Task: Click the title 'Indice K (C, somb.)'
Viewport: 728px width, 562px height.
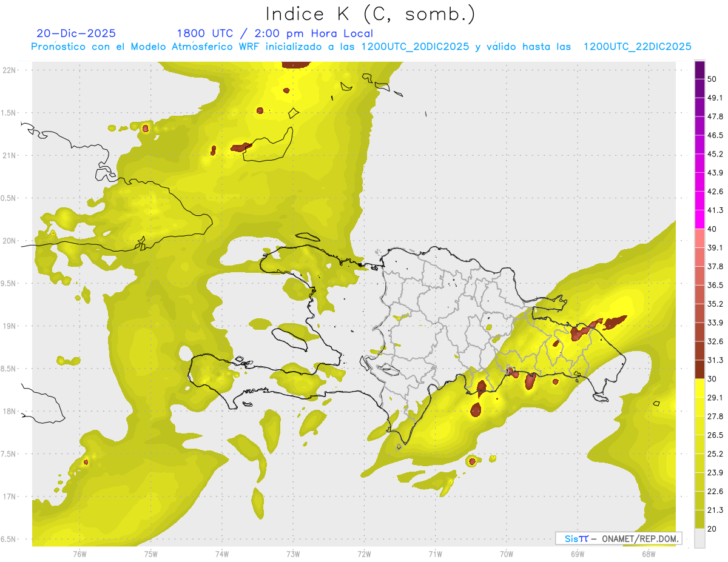Action: (371, 14)
